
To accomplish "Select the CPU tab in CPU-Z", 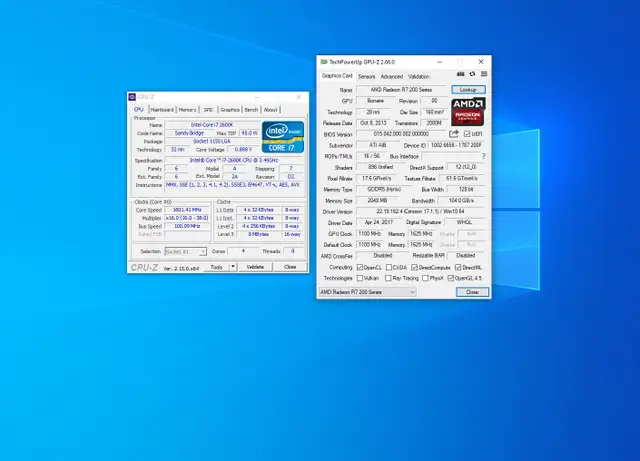I will pyautogui.click(x=139, y=109).
